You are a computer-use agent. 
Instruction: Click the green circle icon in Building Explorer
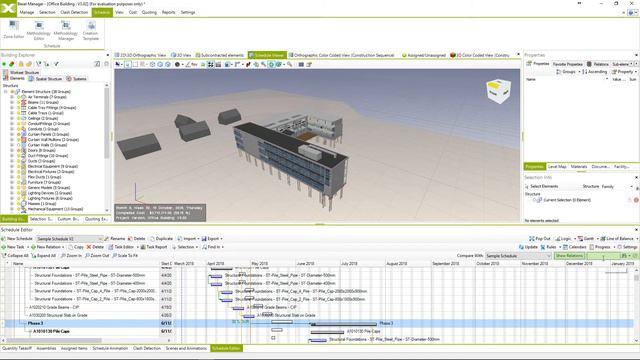tap(4, 64)
